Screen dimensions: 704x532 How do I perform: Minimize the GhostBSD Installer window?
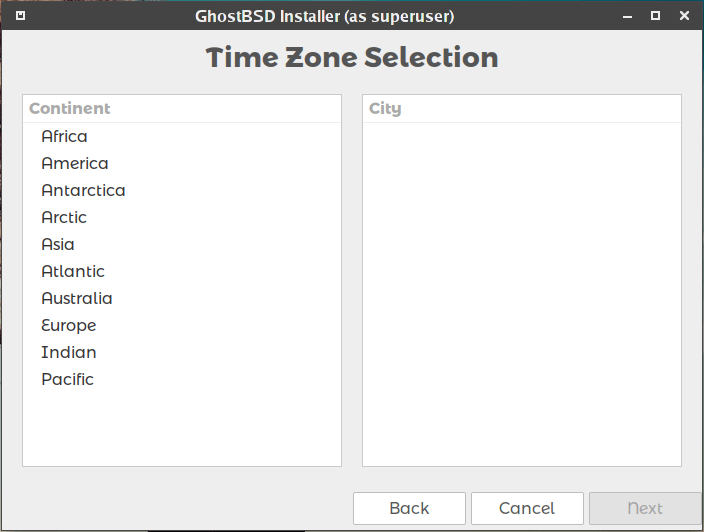(x=627, y=16)
